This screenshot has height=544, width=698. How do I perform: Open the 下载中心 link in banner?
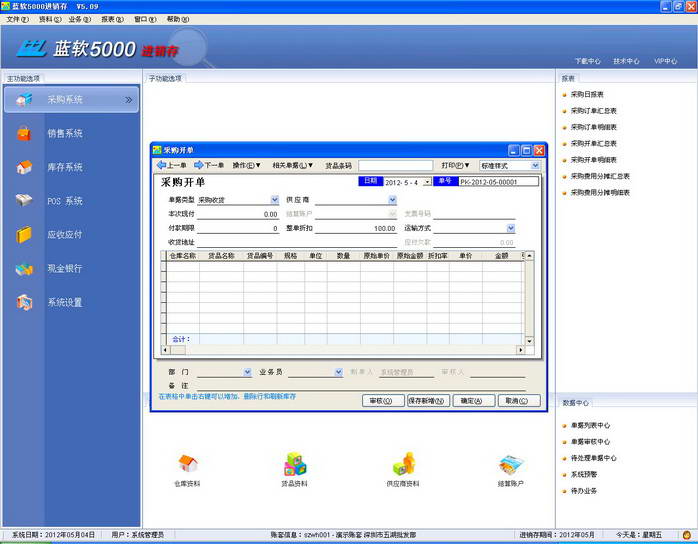point(588,61)
